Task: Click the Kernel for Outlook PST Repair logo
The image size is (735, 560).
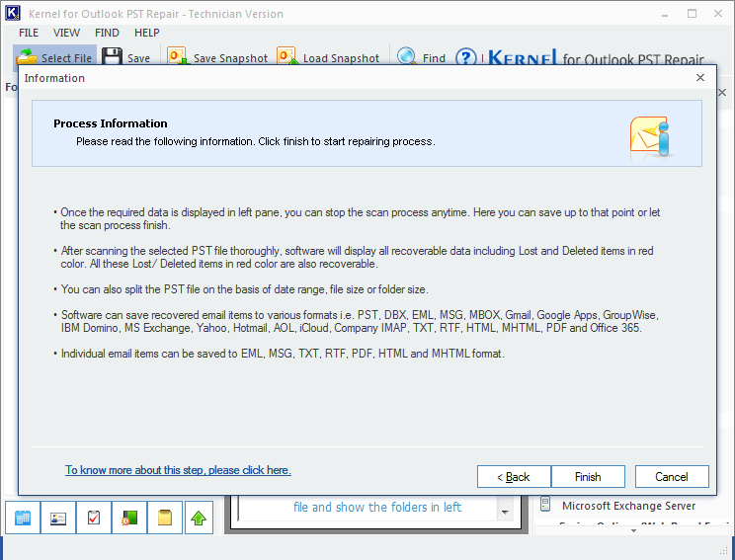Action: (596, 56)
